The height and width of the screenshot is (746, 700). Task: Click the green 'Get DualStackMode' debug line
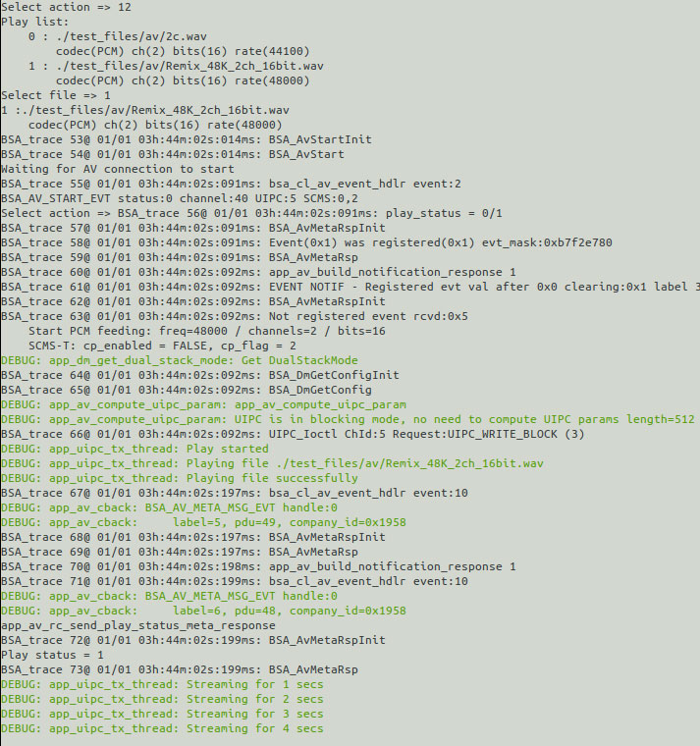pyautogui.click(x=180, y=361)
